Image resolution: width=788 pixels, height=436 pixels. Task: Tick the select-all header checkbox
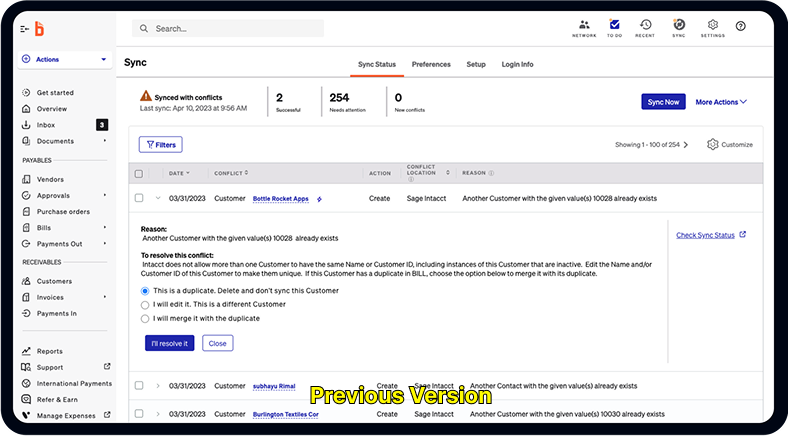click(139, 174)
